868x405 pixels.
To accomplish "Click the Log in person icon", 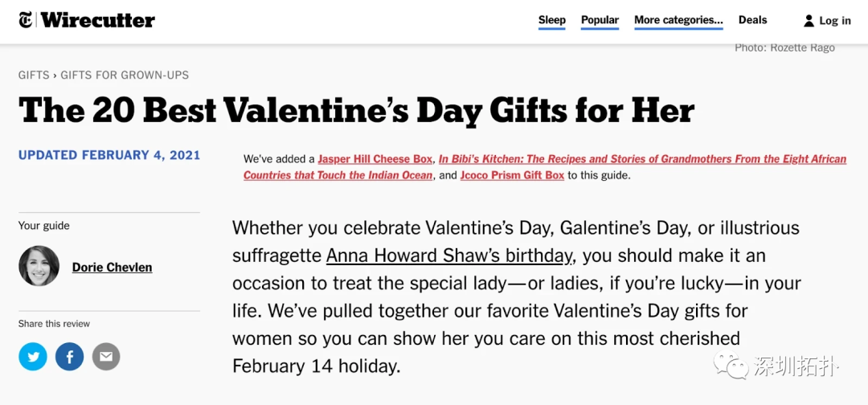I will [809, 21].
